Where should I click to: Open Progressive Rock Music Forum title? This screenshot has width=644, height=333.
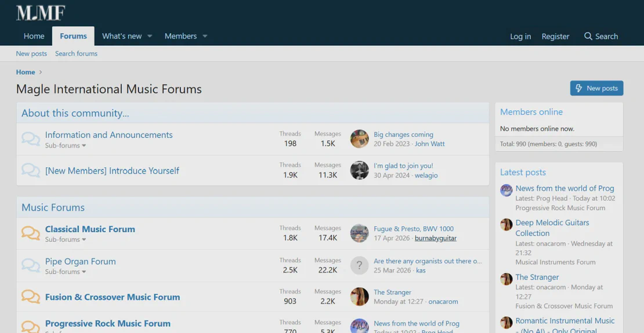[x=107, y=324]
